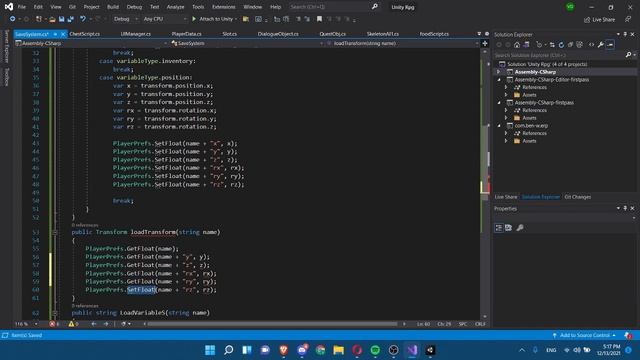Navigate backward with the status left arrow
Screen dimensions: 640x360
click(94, 324)
